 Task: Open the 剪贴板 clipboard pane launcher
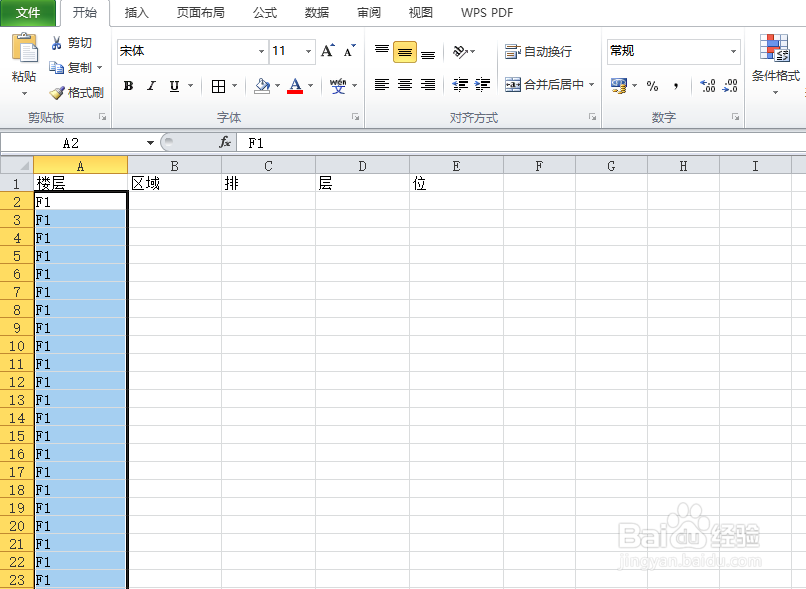[x=102, y=117]
